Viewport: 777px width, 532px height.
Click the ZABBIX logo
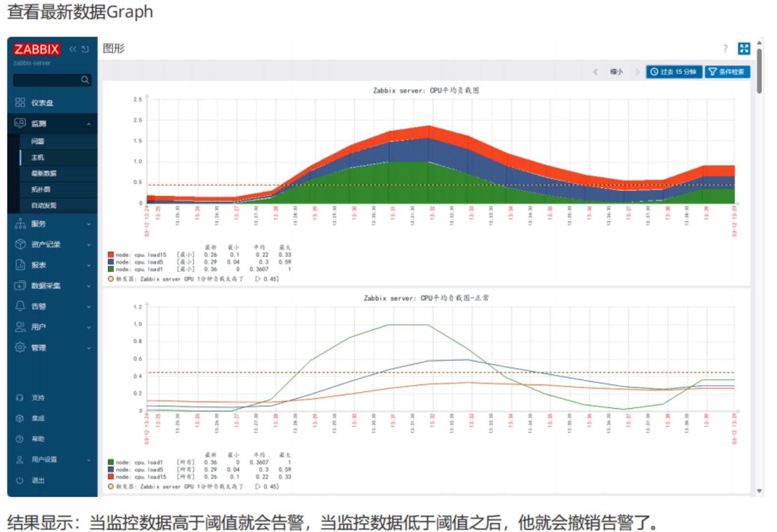pyautogui.click(x=37, y=49)
